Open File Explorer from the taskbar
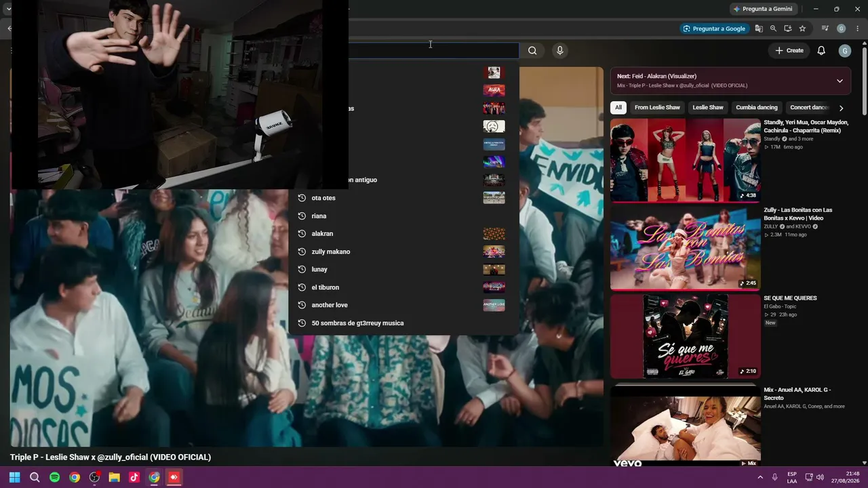The image size is (868, 488). click(x=115, y=477)
